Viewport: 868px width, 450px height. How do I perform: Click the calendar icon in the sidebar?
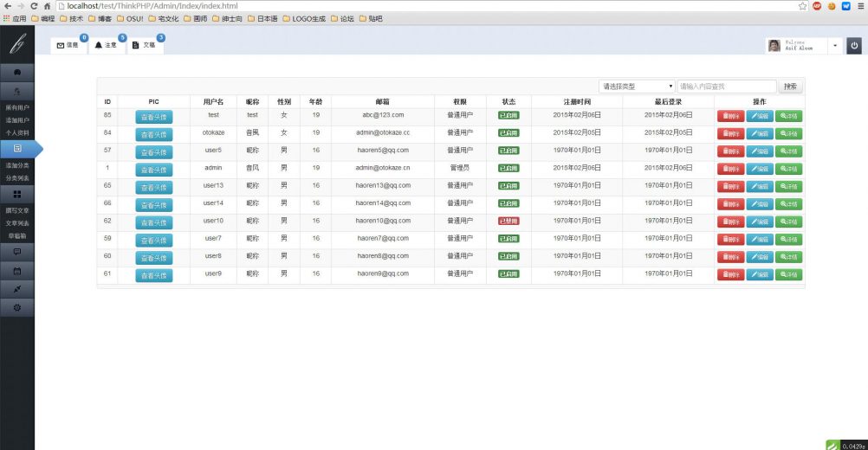pyautogui.click(x=17, y=271)
